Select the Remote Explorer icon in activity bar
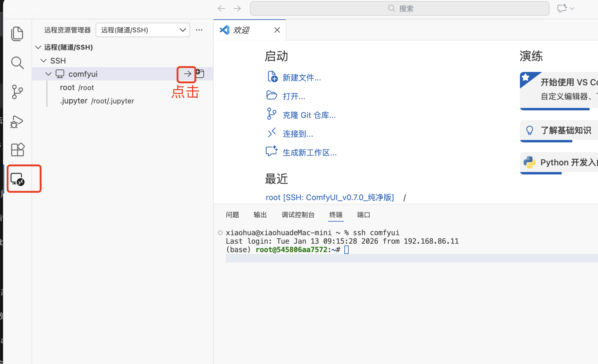 [17, 179]
